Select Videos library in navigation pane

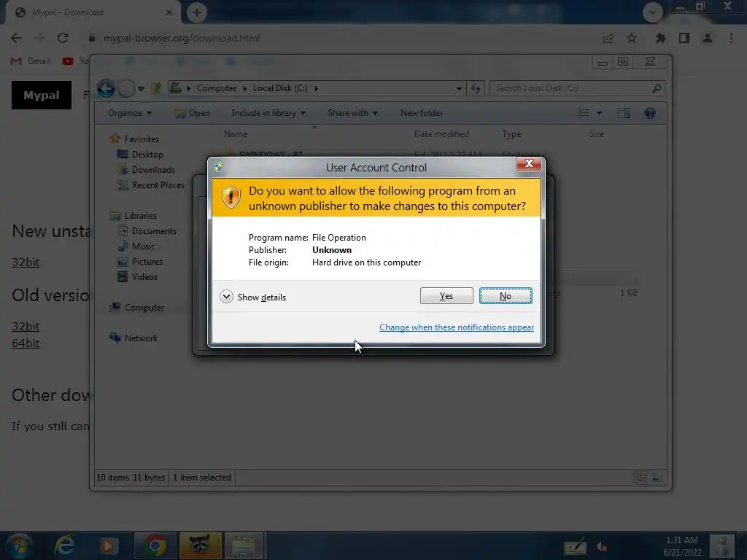(x=144, y=276)
